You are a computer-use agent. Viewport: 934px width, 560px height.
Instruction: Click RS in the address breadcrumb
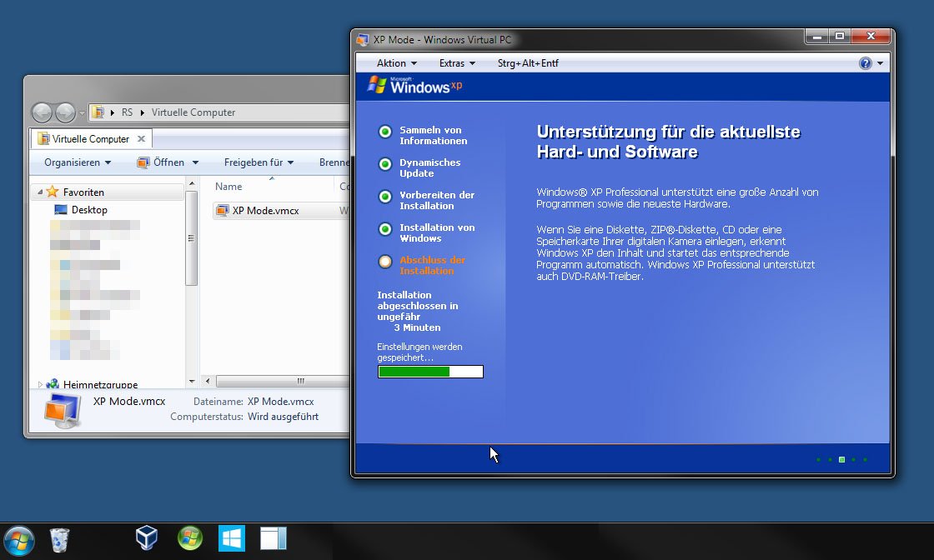(x=127, y=112)
